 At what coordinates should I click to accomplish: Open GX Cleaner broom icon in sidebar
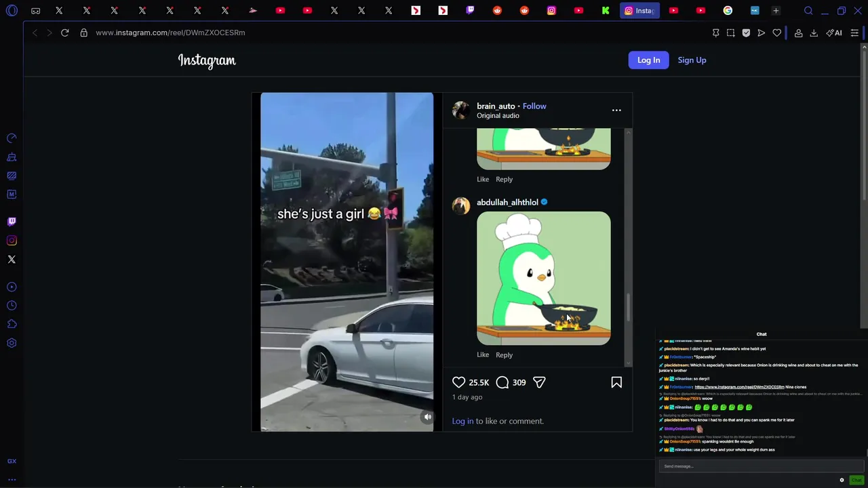coord(12,157)
